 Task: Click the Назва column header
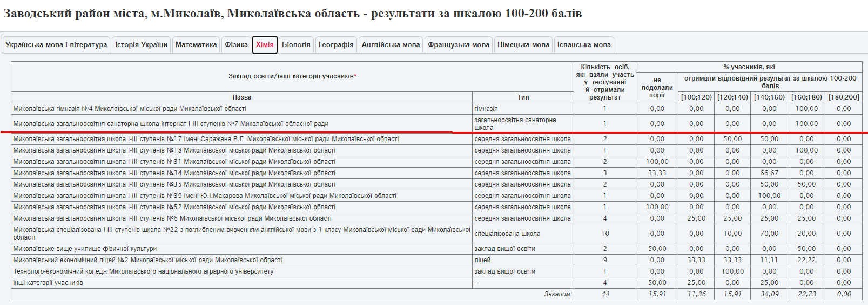[x=241, y=97]
